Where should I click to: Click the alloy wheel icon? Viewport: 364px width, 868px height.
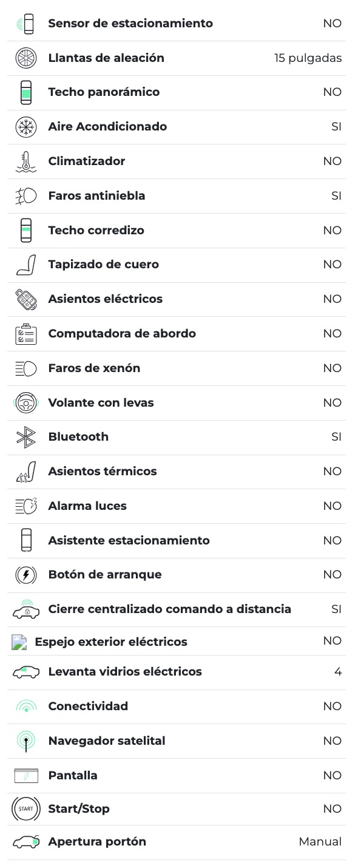26,58
